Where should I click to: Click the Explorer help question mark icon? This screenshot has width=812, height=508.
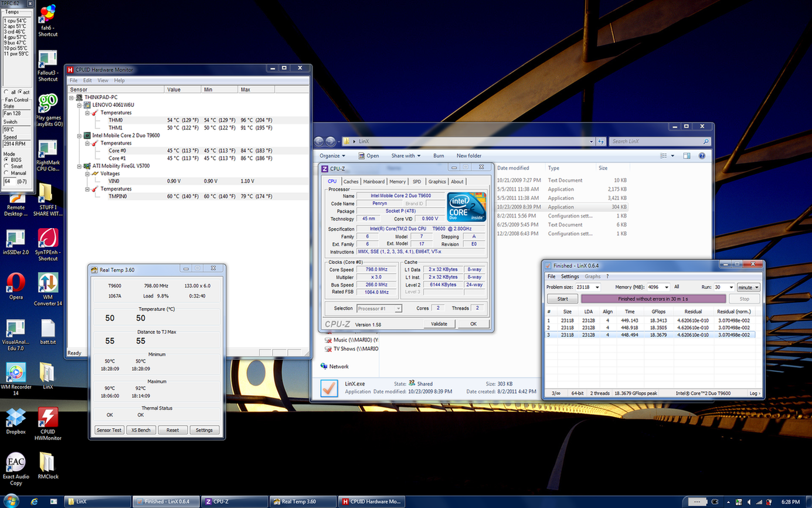tap(702, 156)
